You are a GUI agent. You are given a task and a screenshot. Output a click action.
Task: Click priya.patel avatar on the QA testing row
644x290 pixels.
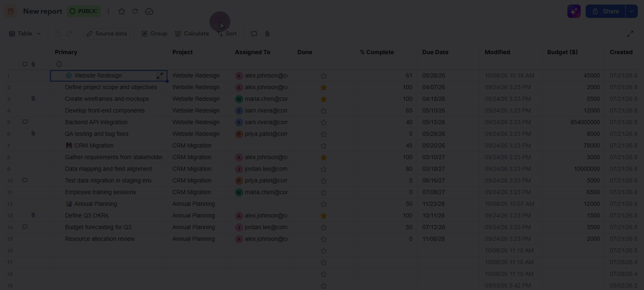(239, 134)
